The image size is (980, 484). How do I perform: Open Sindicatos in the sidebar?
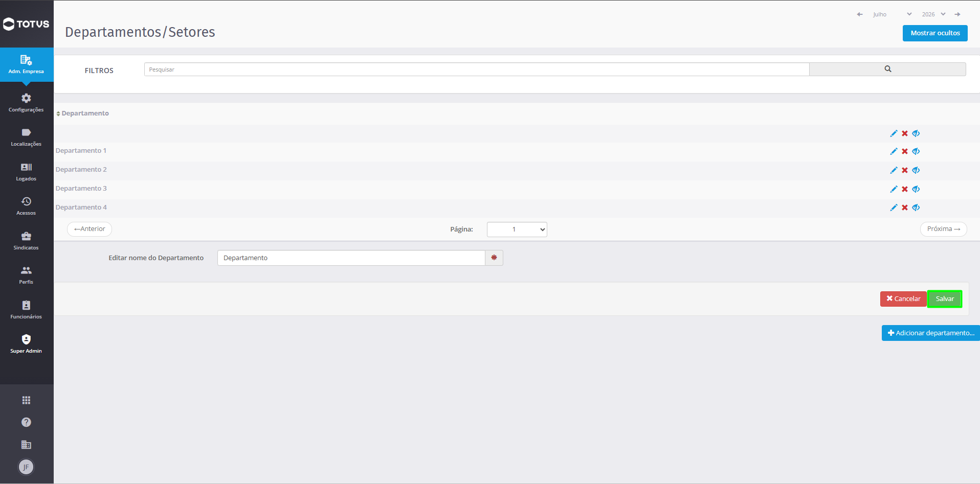click(x=26, y=241)
